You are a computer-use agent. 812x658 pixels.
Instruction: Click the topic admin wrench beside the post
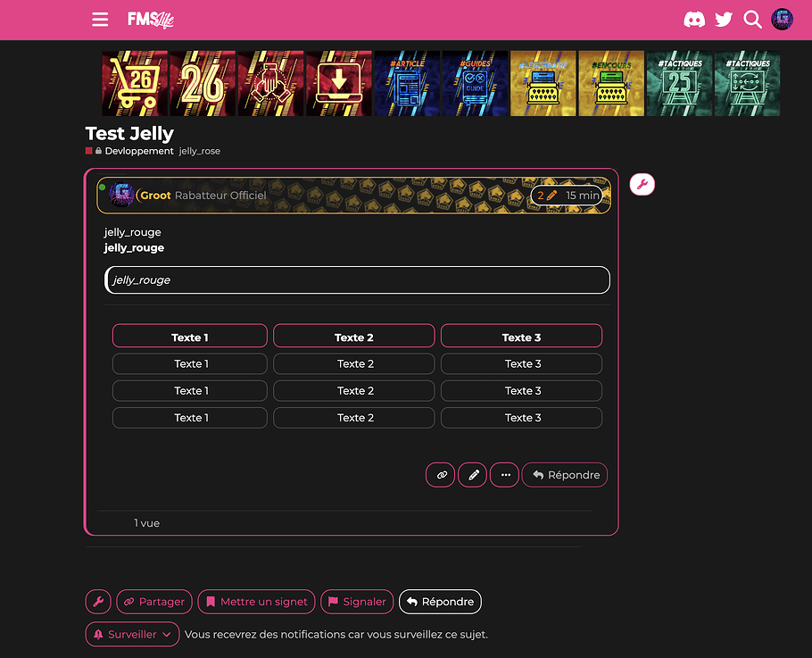tap(642, 185)
